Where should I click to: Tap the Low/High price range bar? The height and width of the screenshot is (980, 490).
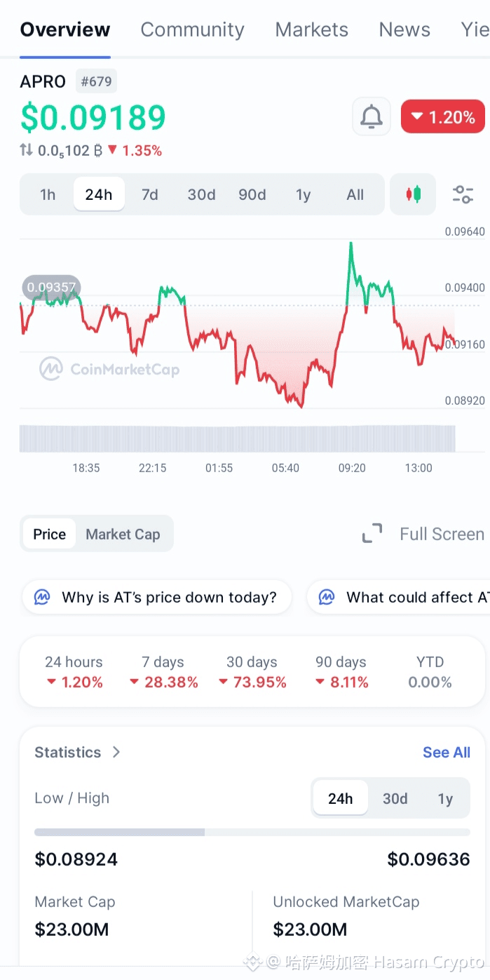[252, 832]
